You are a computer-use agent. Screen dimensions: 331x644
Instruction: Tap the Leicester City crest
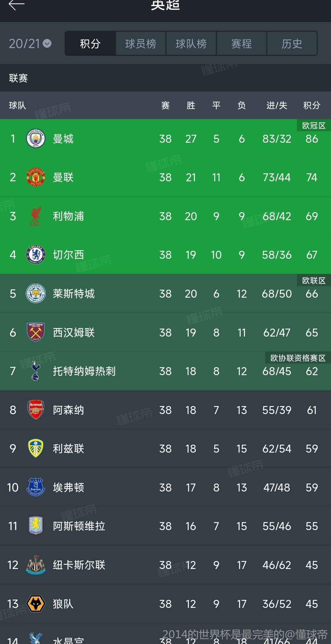36,294
